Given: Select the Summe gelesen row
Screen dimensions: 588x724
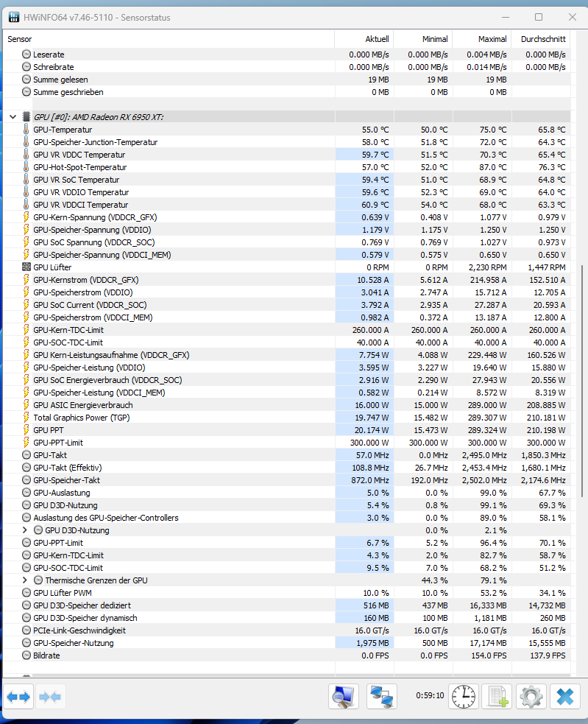Looking at the screenshot, I should coord(286,80).
